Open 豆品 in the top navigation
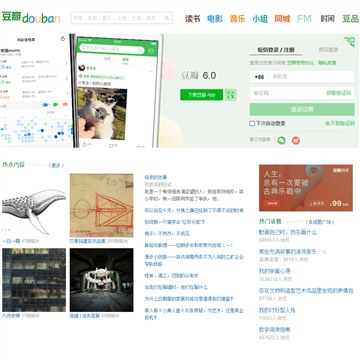The height and width of the screenshot is (360, 360). pyautogui.click(x=350, y=19)
